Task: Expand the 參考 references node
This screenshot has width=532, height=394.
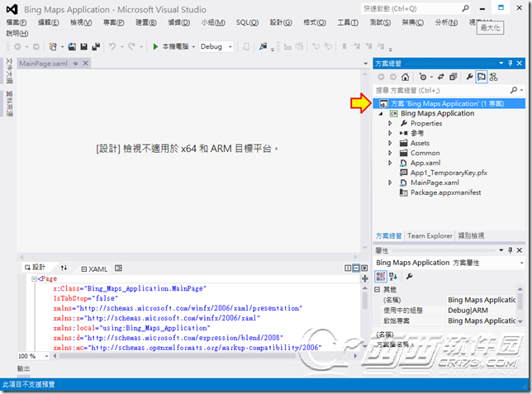Action: [390, 133]
